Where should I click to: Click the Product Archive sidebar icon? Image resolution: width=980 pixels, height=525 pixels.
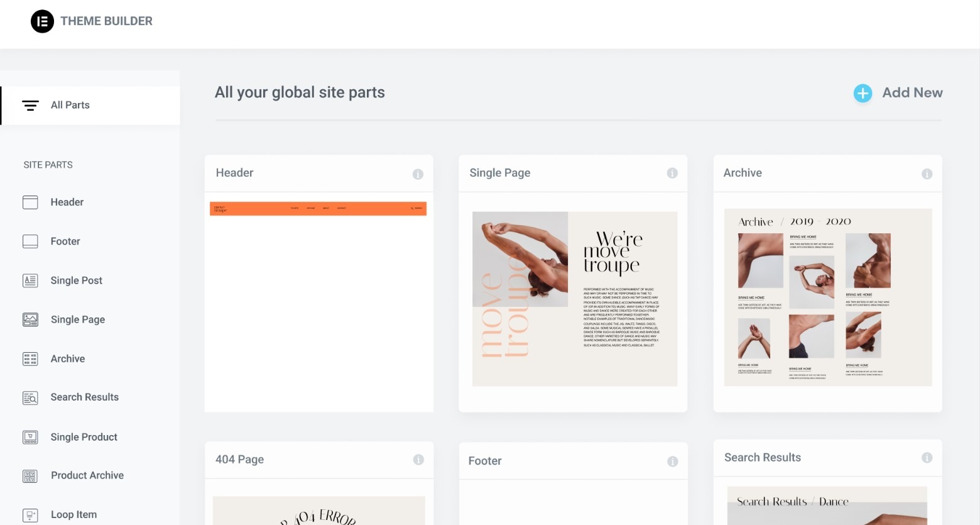(x=30, y=475)
